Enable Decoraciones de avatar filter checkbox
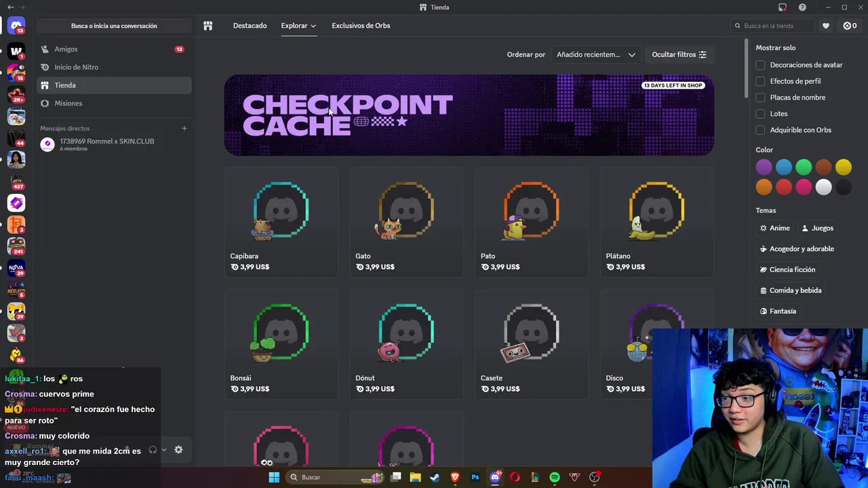868x488 pixels. click(x=760, y=65)
